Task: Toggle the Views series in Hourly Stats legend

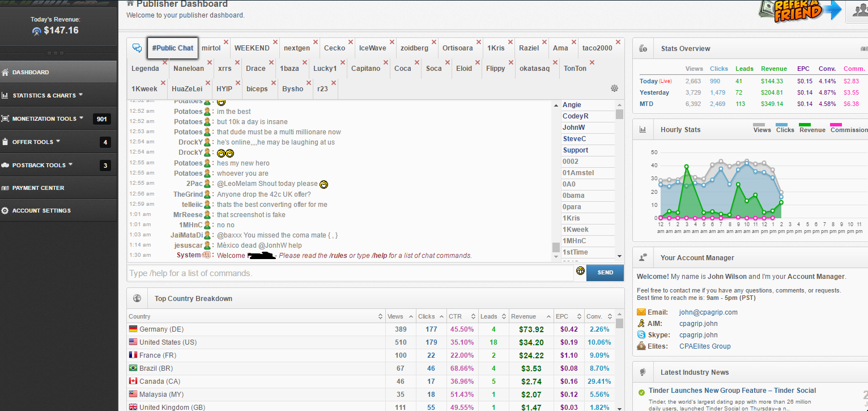Action: click(x=761, y=128)
